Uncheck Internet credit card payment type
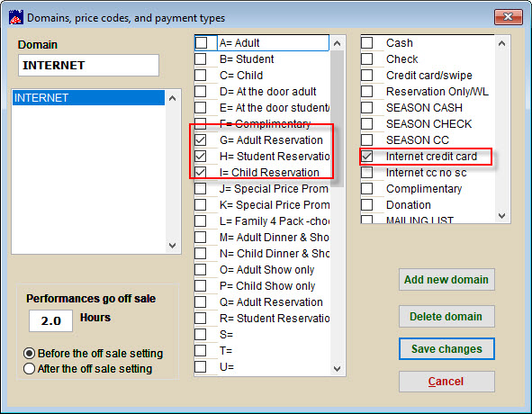 tap(366, 156)
